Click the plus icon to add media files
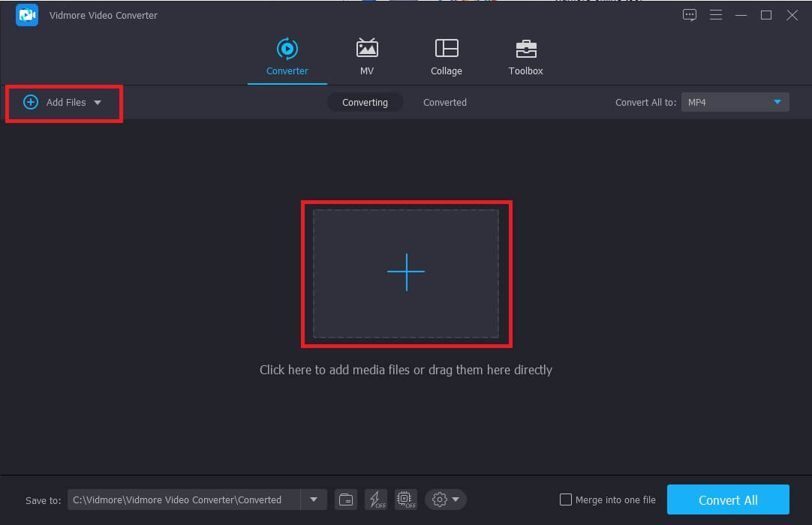The width and height of the screenshot is (812, 525). [x=406, y=272]
